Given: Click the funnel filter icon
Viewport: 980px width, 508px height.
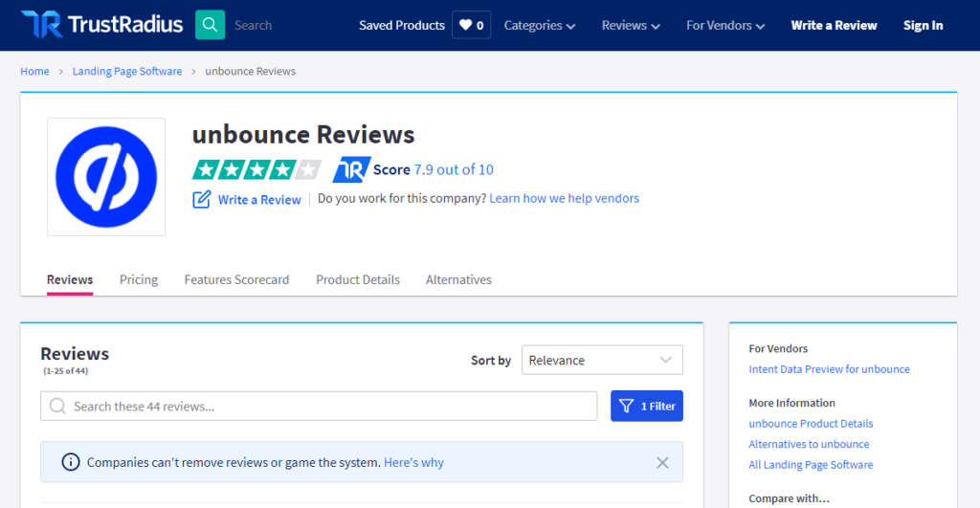Looking at the screenshot, I should coord(626,407).
